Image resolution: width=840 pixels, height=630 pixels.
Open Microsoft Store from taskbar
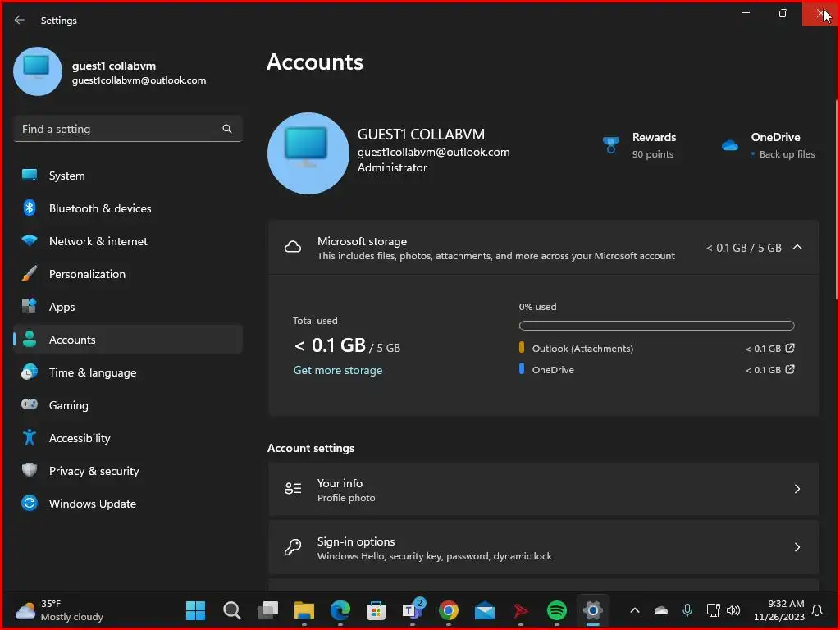[x=376, y=610]
